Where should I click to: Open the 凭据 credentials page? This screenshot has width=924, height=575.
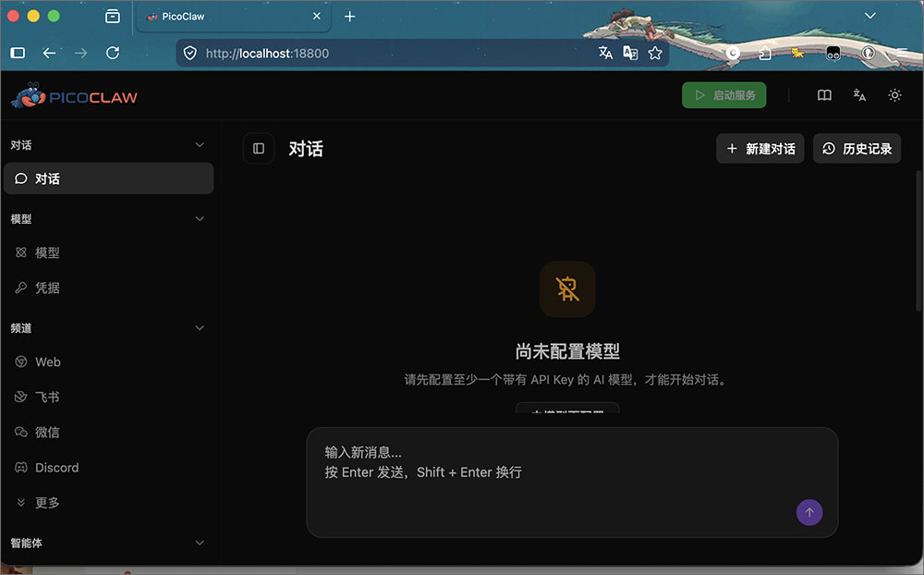point(108,287)
